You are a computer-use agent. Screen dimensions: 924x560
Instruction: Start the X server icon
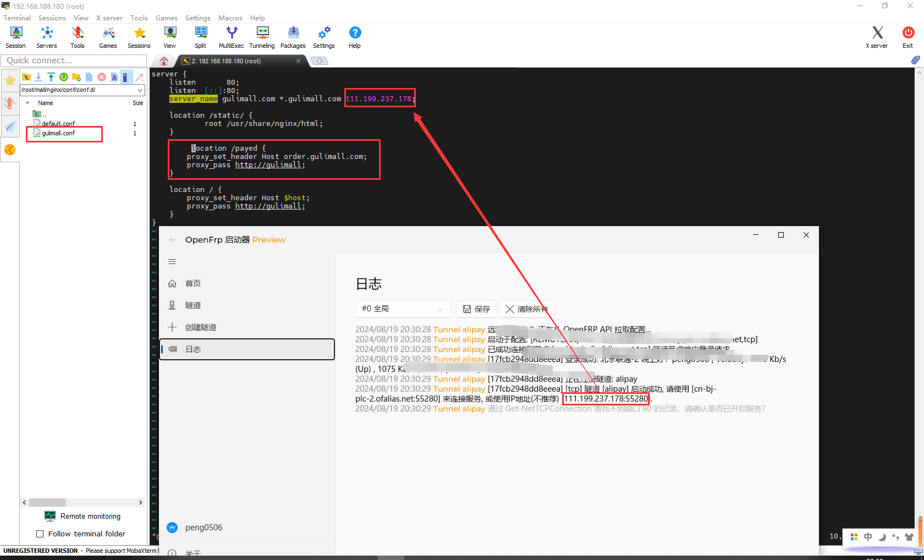pyautogui.click(x=877, y=37)
